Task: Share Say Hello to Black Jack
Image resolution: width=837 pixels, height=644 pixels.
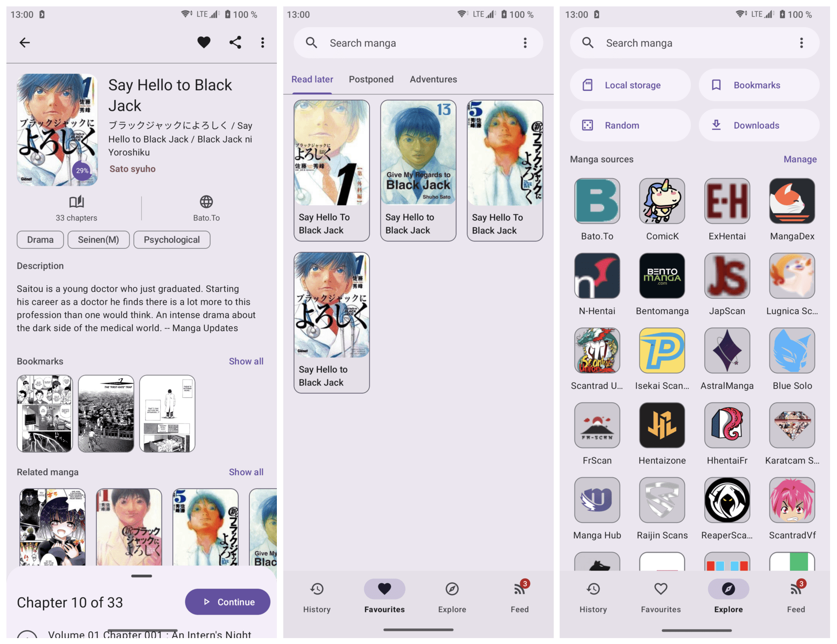Action: coord(235,42)
